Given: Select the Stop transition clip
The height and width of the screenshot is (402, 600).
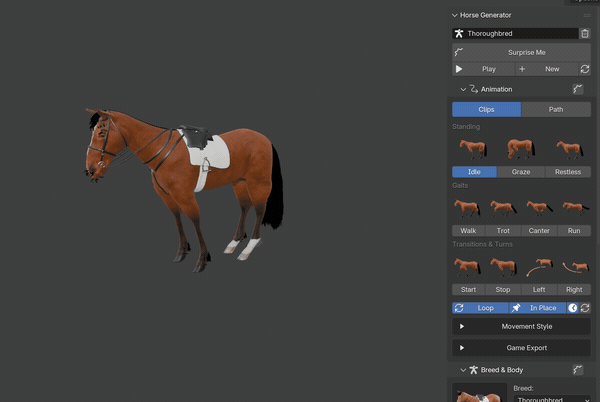Looking at the screenshot, I should (503, 290).
